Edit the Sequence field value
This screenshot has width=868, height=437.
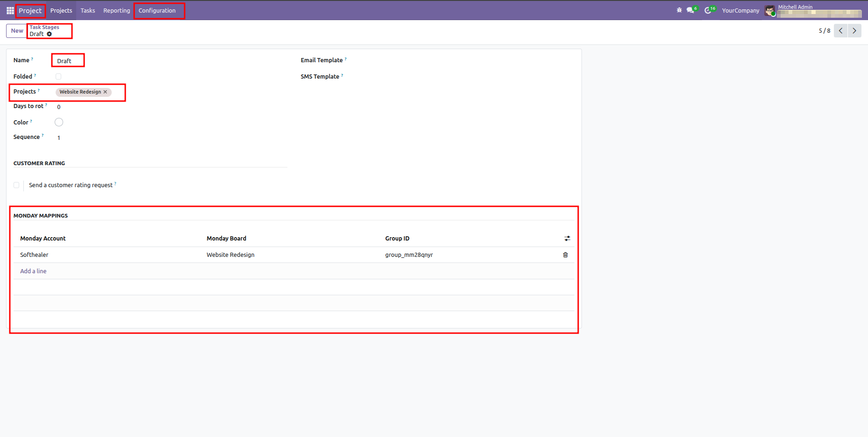coord(171,138)
